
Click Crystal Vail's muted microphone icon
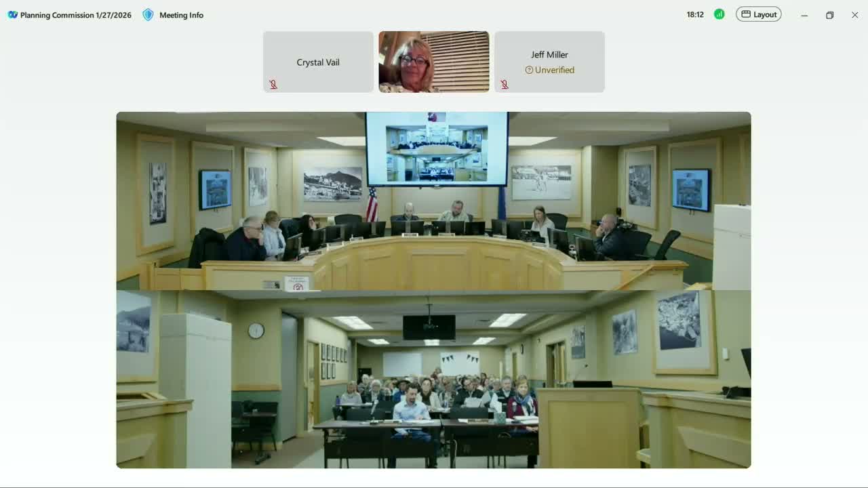point(273,85)
